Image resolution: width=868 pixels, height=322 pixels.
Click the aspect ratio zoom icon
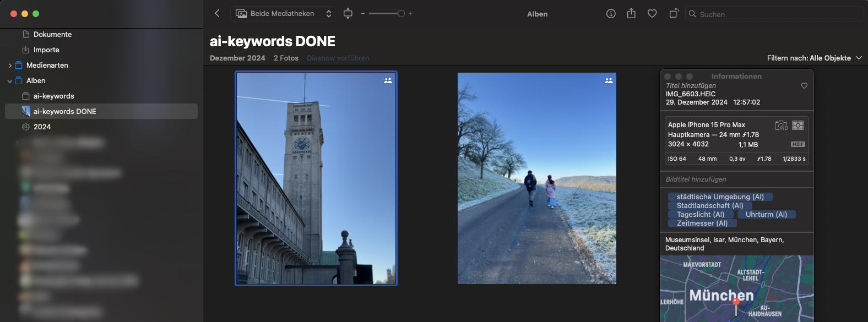[348, 14]
